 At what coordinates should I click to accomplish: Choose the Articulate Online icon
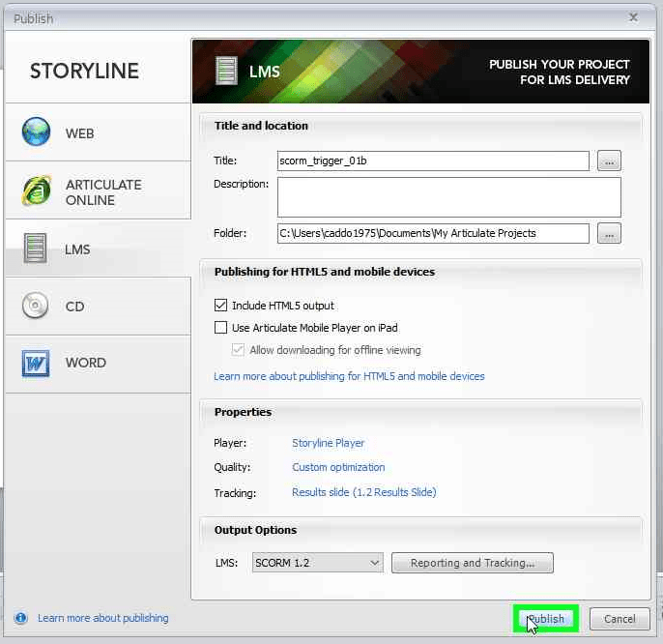coord(37,190)
